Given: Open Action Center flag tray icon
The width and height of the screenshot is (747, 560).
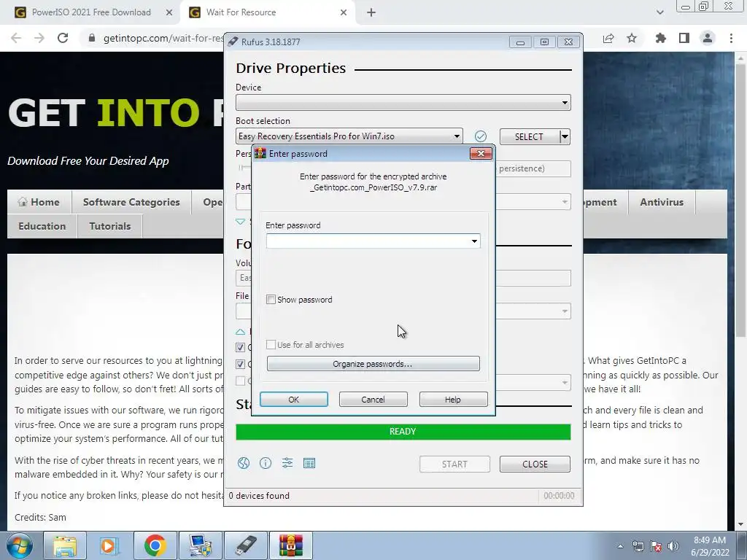Looking at the screenshot, I should (x=656, y=546).
